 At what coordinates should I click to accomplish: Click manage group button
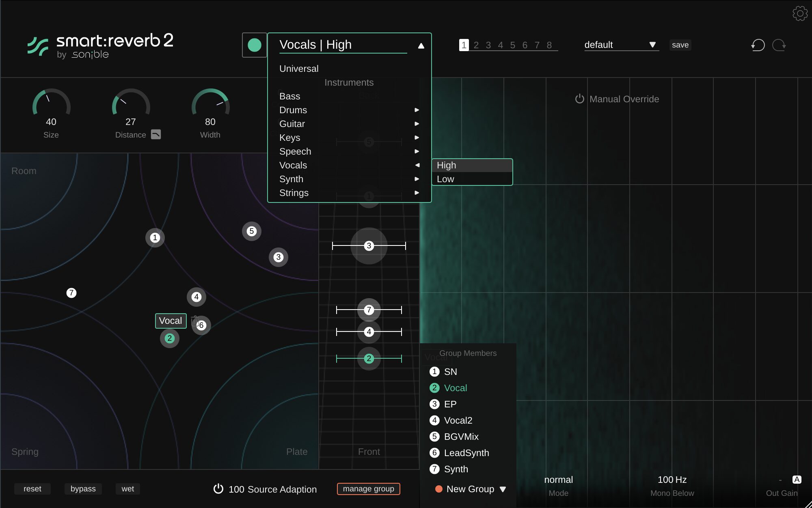[368, 489]
